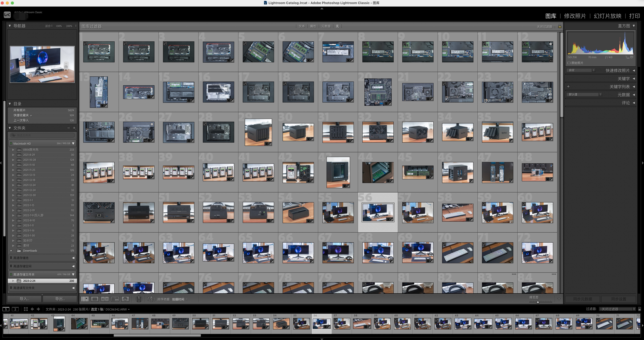This screenshot has width=644, height=340.
Task: Adjust the 缩览图 thumbnail size slider
Action: point(538,302)
